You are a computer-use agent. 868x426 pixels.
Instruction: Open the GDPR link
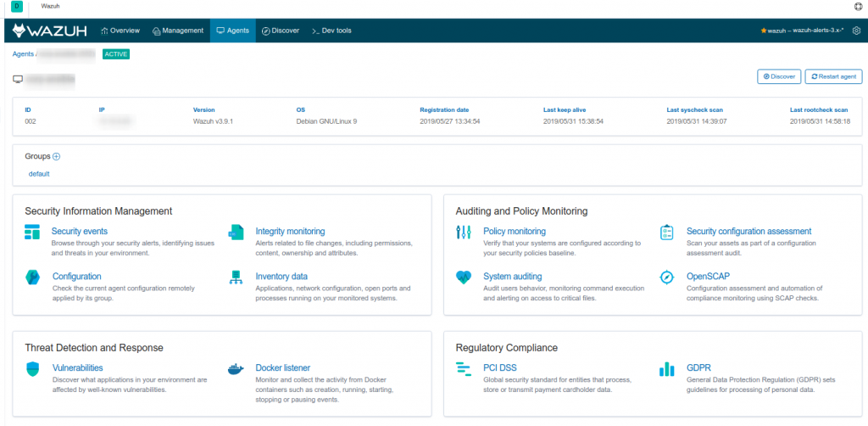[698, 367]
